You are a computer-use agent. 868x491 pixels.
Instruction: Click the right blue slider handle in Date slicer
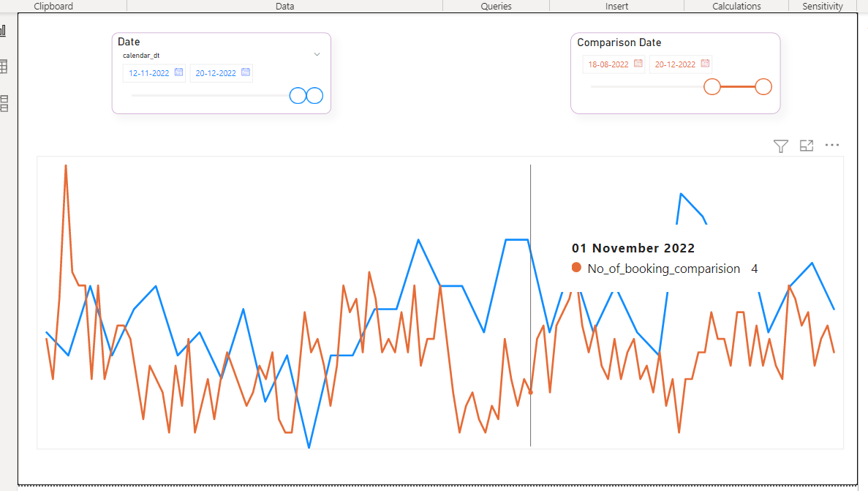314,96
